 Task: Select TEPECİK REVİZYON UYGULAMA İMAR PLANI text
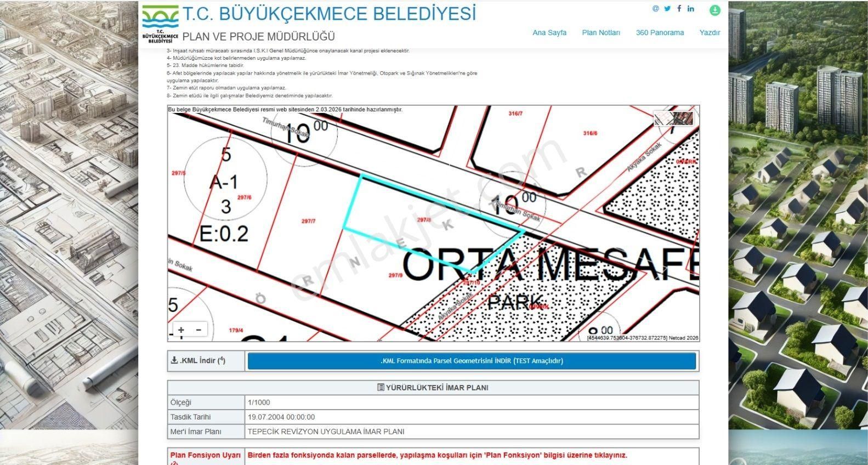326,432
